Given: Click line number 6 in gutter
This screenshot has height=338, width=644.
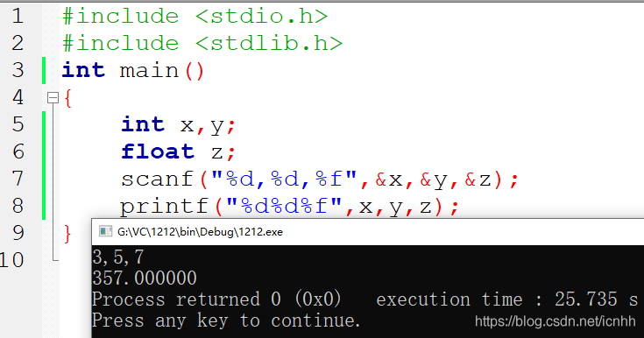Looking at the screenshot, I should [18, 151].
